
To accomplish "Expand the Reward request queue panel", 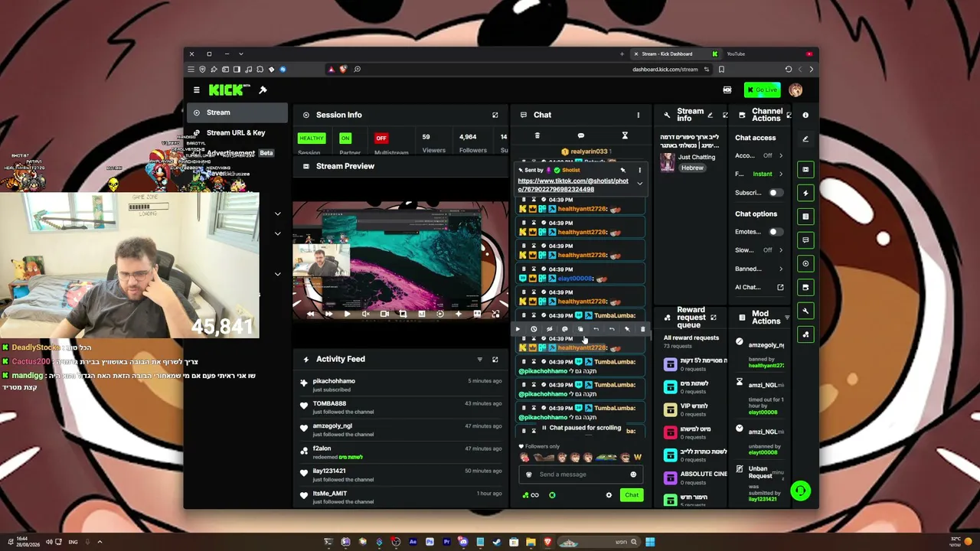I will (713, 318).
